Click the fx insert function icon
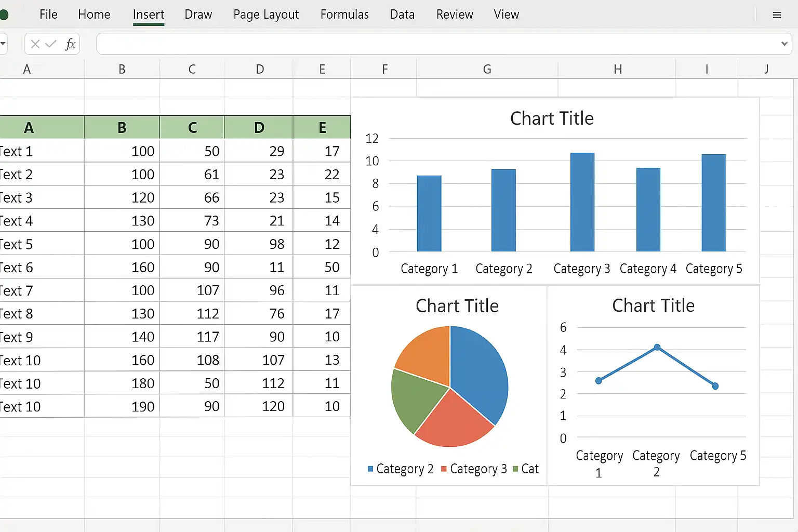 coord(70,44)
